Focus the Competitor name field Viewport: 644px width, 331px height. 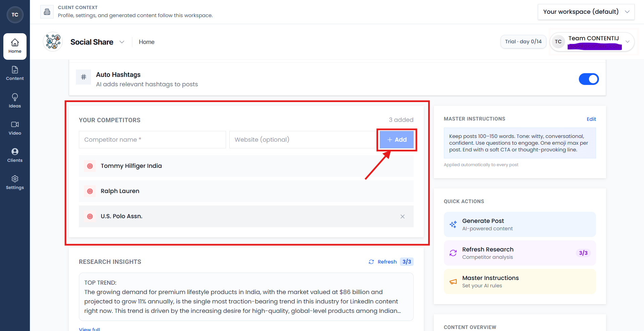[x=152, y=140]
